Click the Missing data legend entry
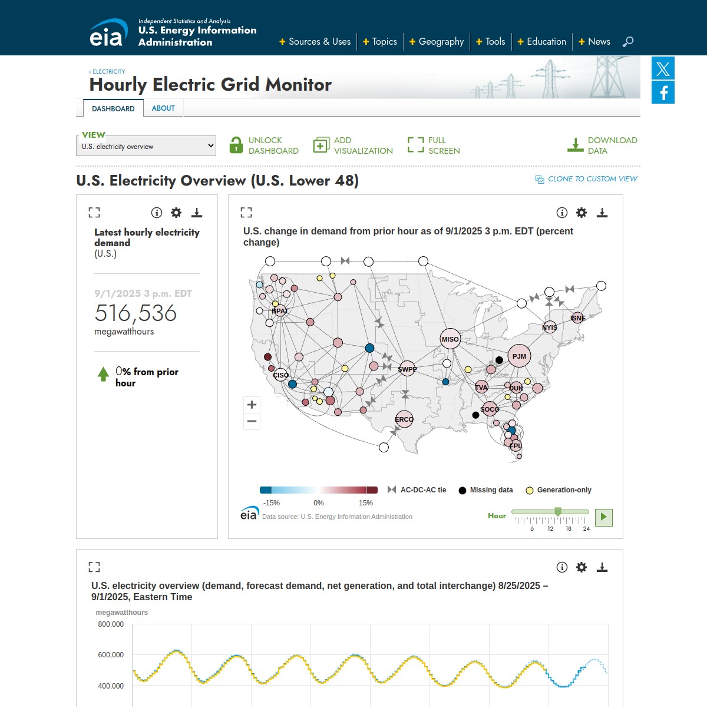Viewport: 707px width, 728px height. 486,490
